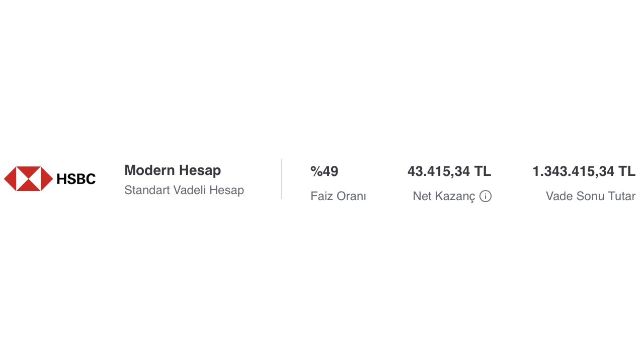Click the Vade Sonu Tutar label
Screen dimensions: 644x362
591,196
